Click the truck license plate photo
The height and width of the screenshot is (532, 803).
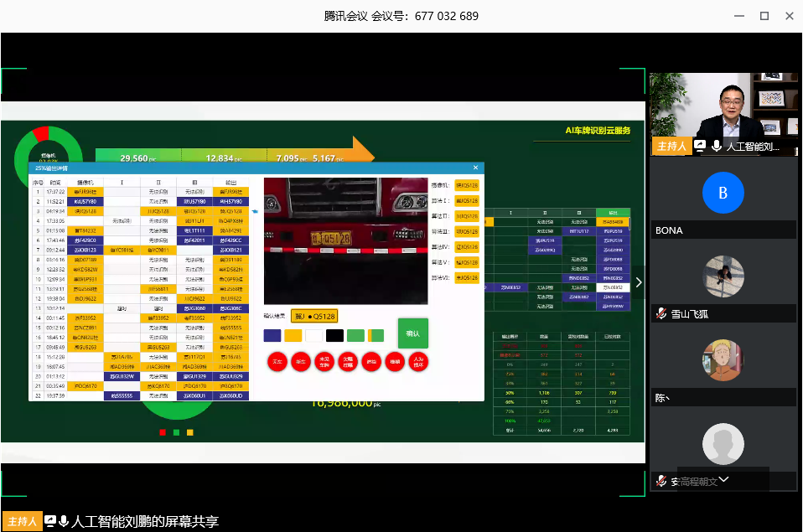345,240
